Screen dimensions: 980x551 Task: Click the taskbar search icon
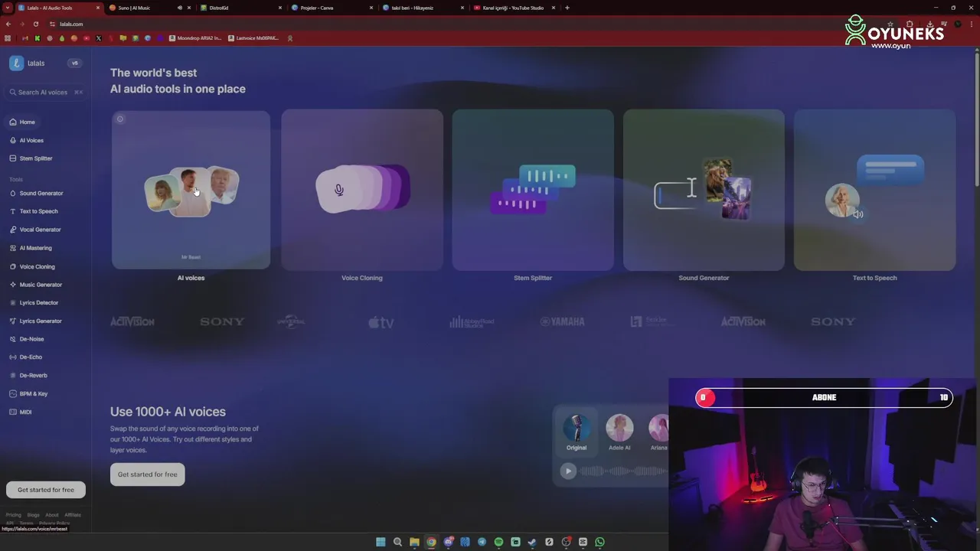[397, 542]
